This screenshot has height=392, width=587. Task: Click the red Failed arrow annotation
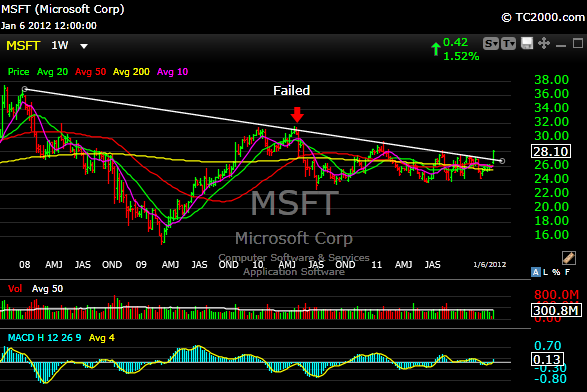pyautogui.click(x=298, y=115)
